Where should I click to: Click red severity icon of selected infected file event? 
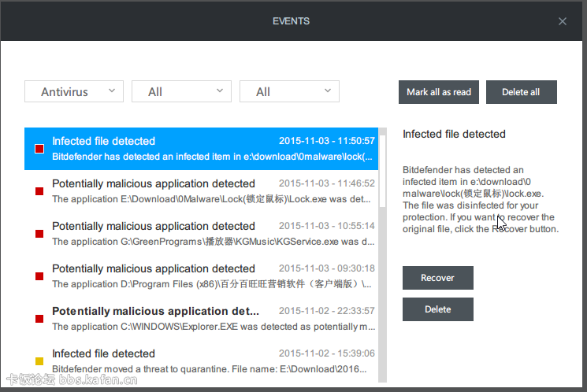coord(39,149)
